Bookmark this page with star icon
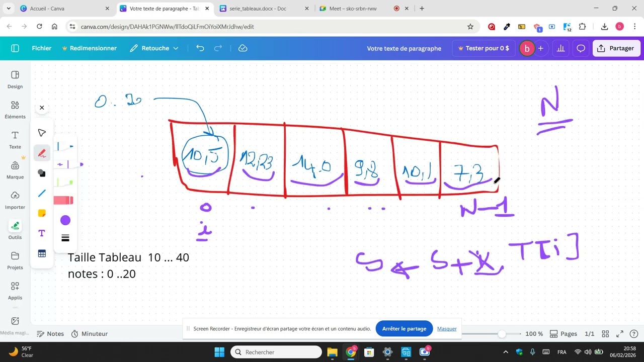644x362 pixels. [x=470, y=27]
